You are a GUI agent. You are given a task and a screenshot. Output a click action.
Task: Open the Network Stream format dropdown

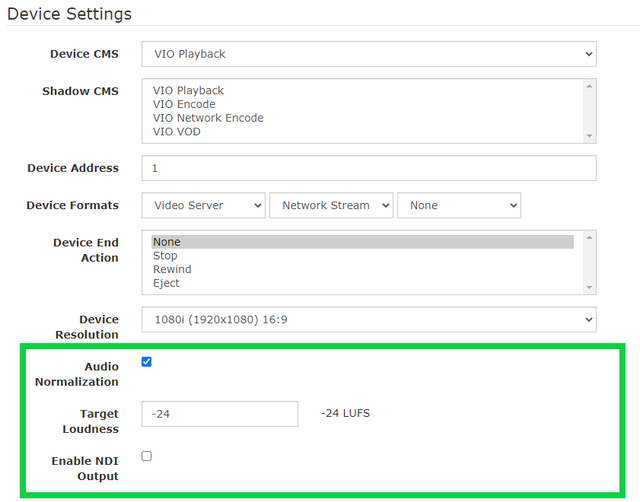coord(331,205)
